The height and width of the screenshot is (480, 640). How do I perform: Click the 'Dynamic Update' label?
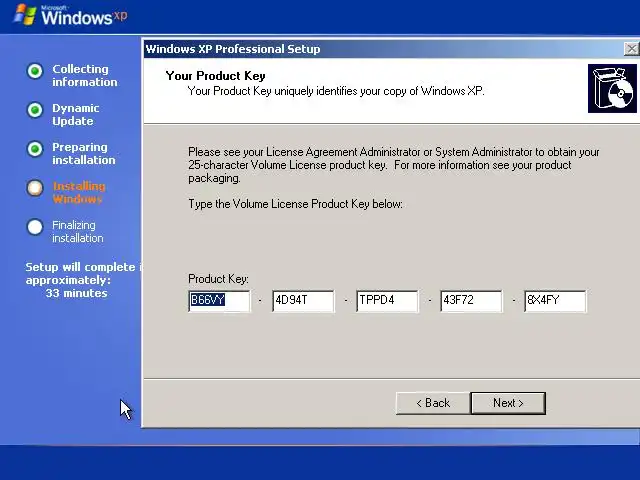[x=76, y=115]
